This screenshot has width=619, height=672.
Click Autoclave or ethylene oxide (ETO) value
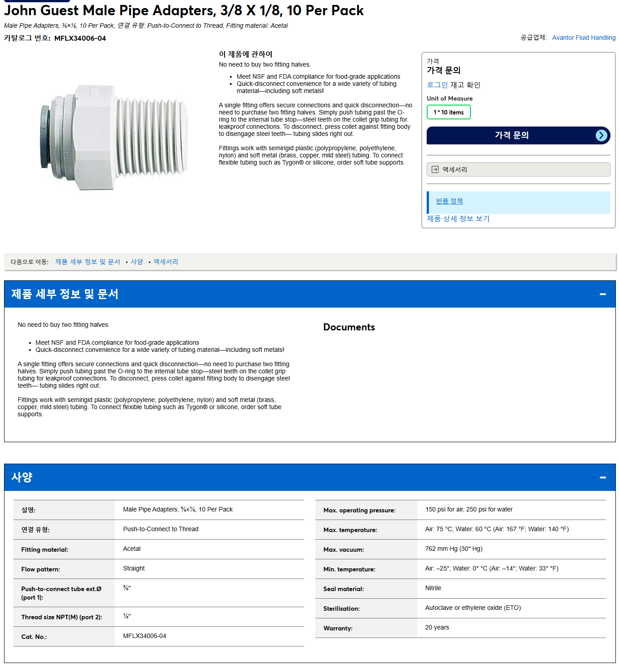click(x=473, y=608)
